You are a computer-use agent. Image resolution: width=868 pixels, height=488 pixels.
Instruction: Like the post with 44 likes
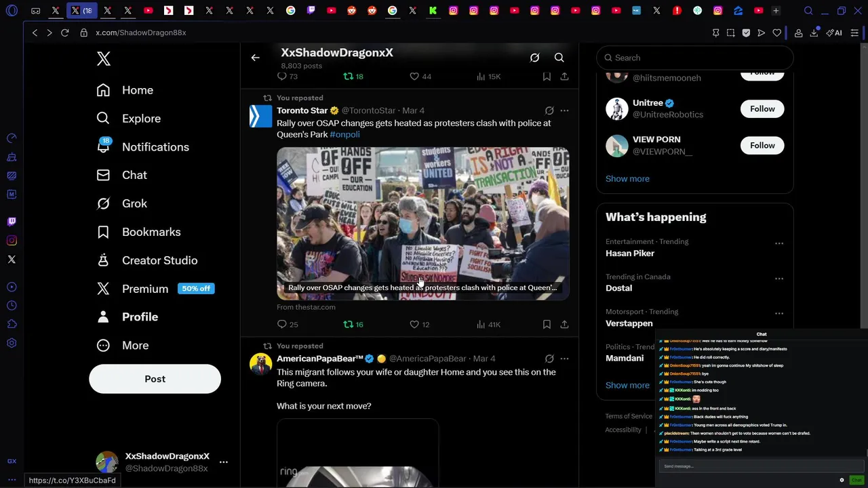coord(420,77)
